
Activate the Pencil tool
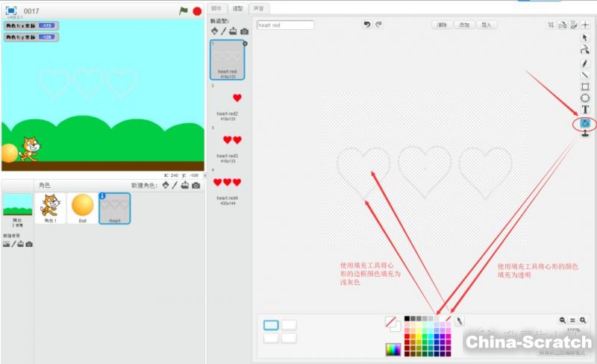coord(585,63)
